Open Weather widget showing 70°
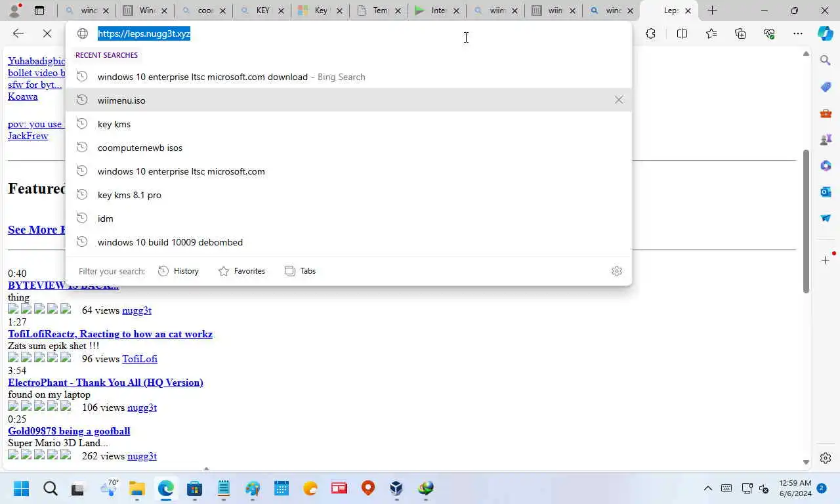This screenshot has width=840, height=504. pos(108,488)
